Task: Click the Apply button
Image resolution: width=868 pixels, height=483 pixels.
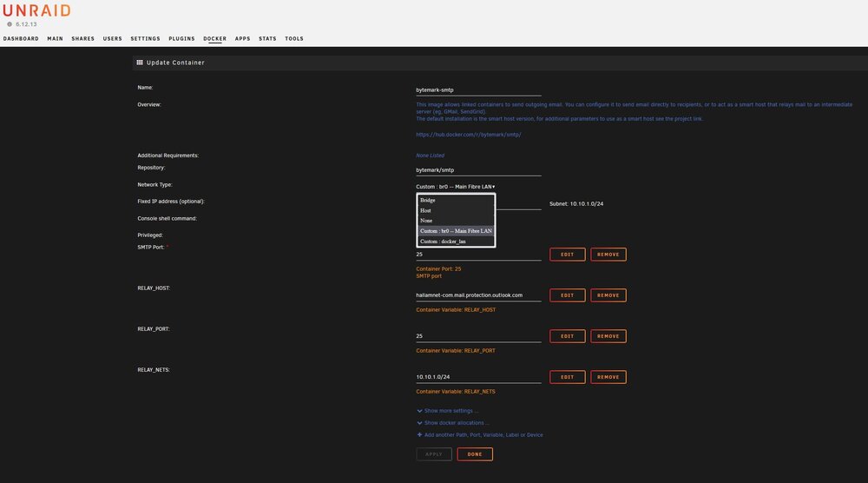Action: pyautogui.click(x=434, y=454)
